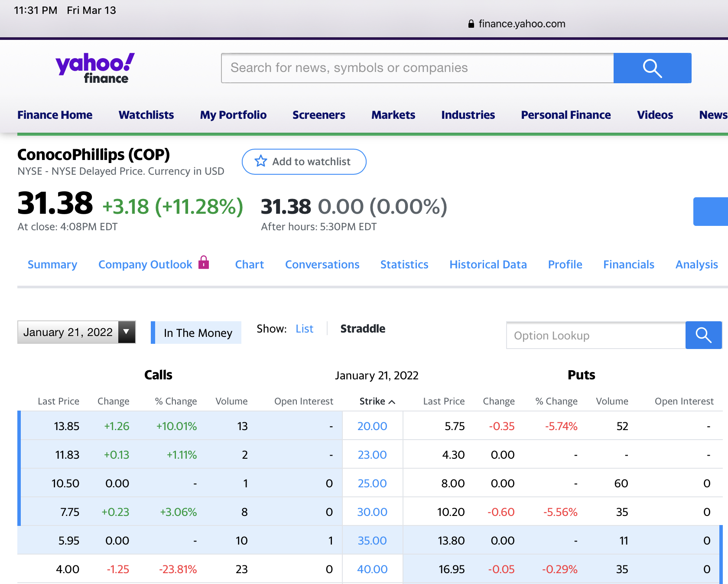Open the Markets navigation menu
Viewport: 728px width, 584px height.
[393, 115]
